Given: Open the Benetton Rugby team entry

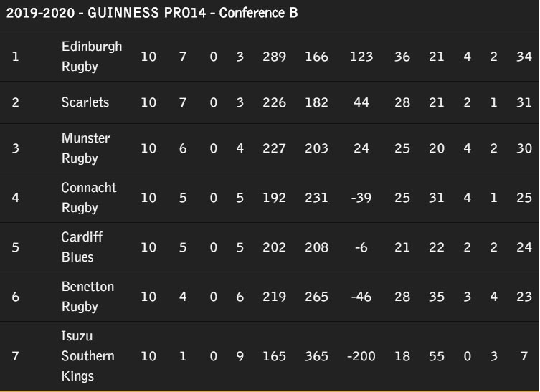Looking at the screenshot, I should click(87, 297).
